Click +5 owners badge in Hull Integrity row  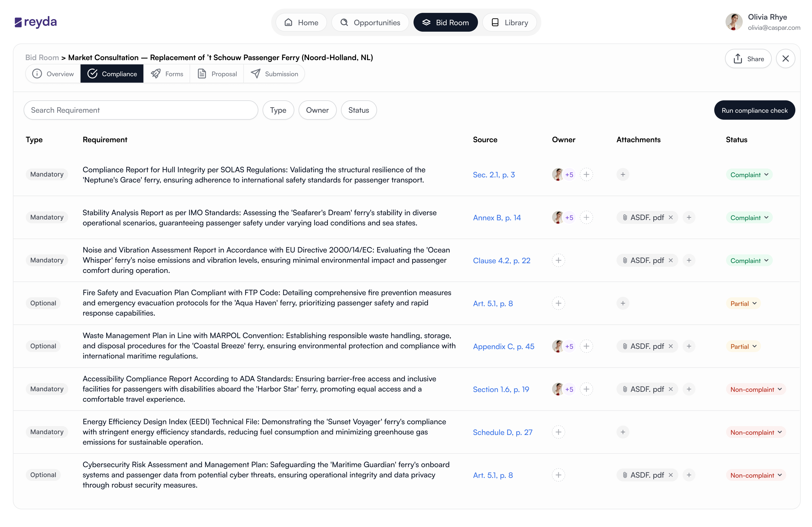click(569, 174)
